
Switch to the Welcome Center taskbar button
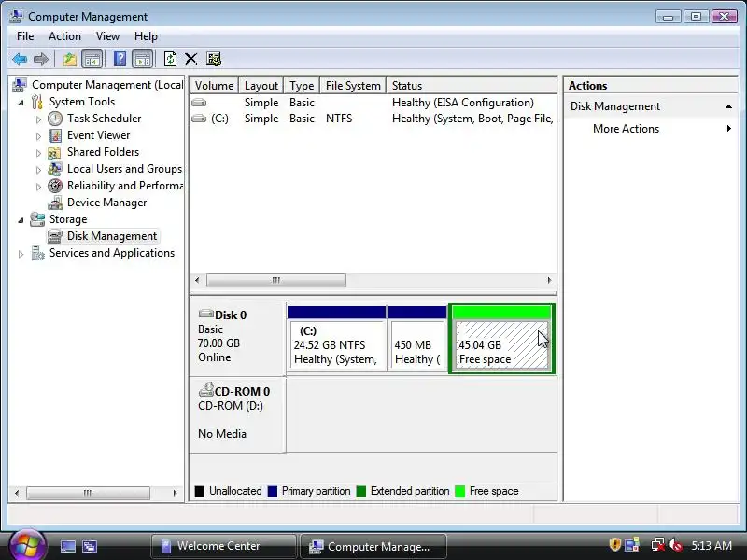[223, 546]
